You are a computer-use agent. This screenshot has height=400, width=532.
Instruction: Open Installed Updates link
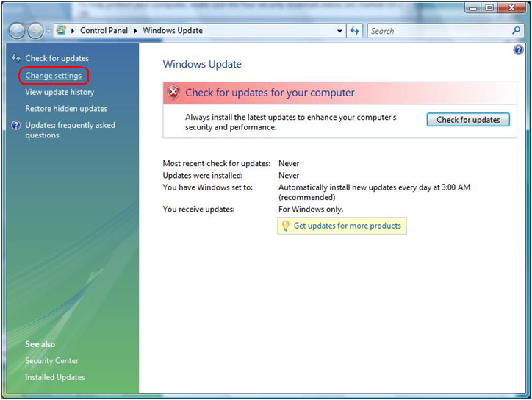(x=54, y=377)
